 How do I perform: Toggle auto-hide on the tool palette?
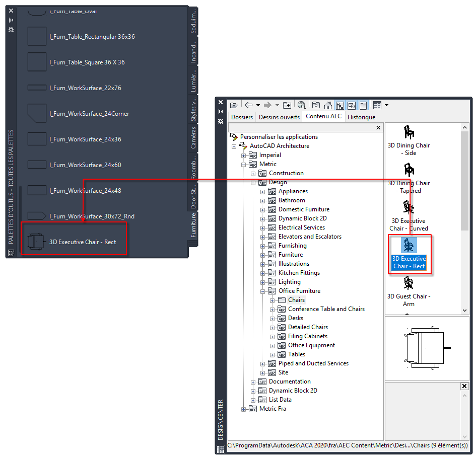(11, 20)
